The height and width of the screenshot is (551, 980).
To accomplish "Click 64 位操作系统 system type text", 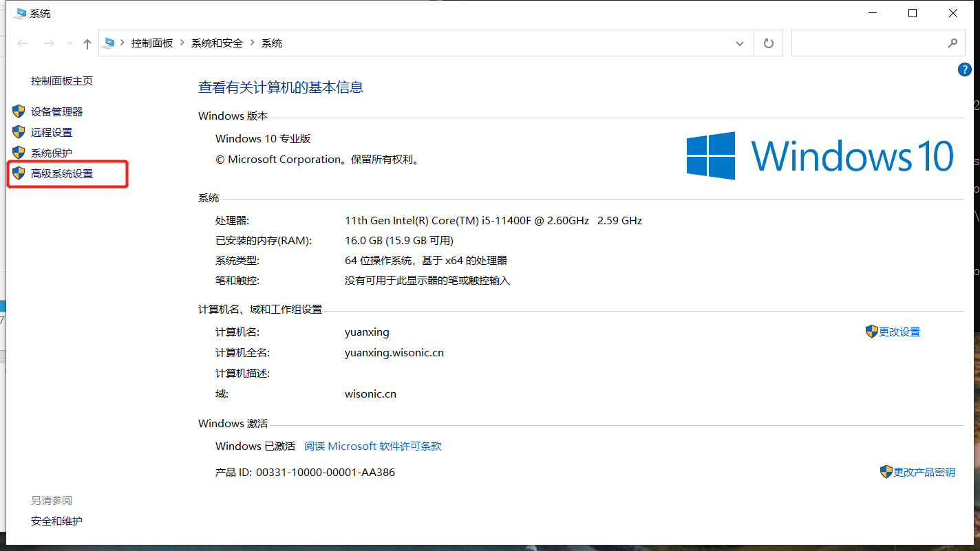I will click(x=426, y=260).
